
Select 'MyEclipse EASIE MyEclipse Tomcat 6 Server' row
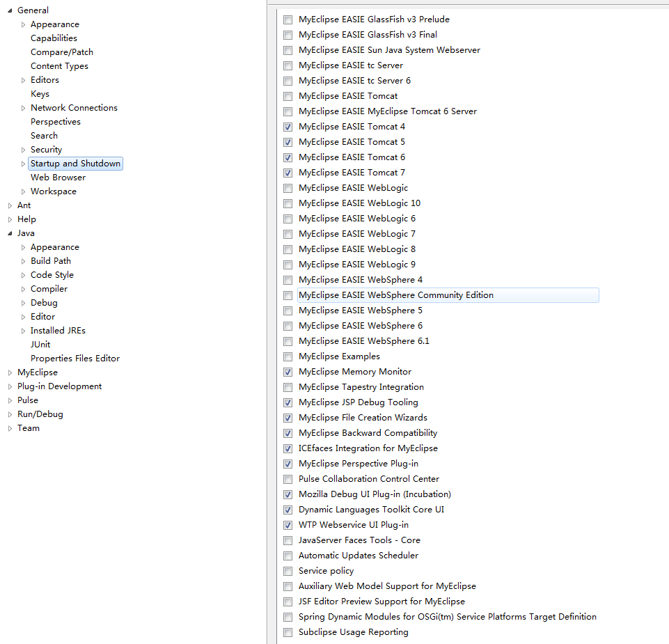tap(387, 111)
